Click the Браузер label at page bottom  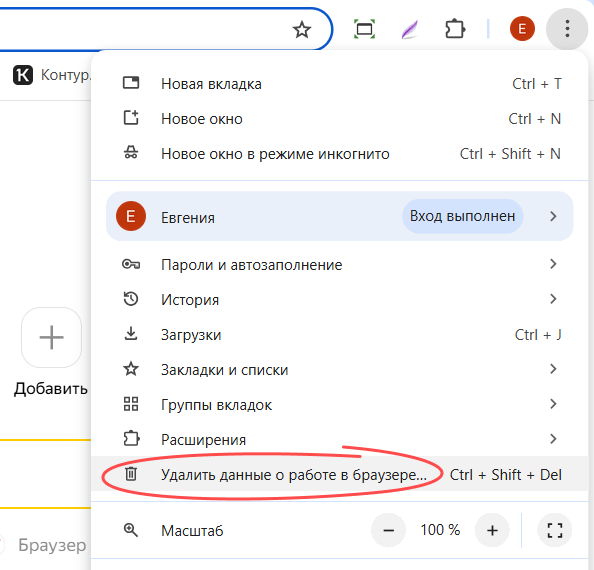tap(52, 545)
